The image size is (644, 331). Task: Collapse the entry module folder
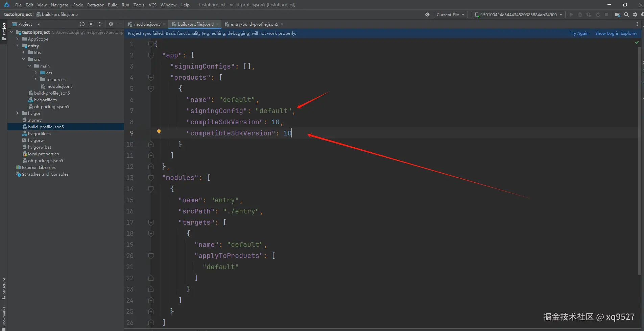[18, 46]
